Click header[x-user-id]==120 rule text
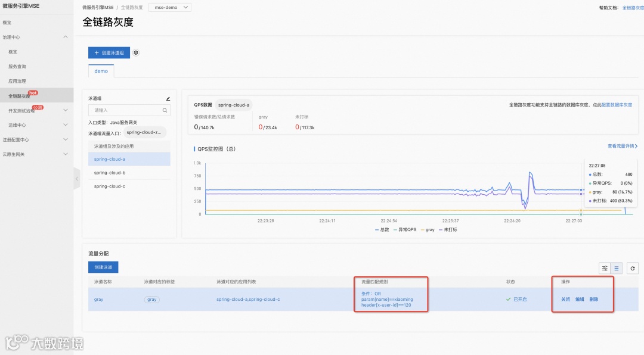 pos(386,305)
